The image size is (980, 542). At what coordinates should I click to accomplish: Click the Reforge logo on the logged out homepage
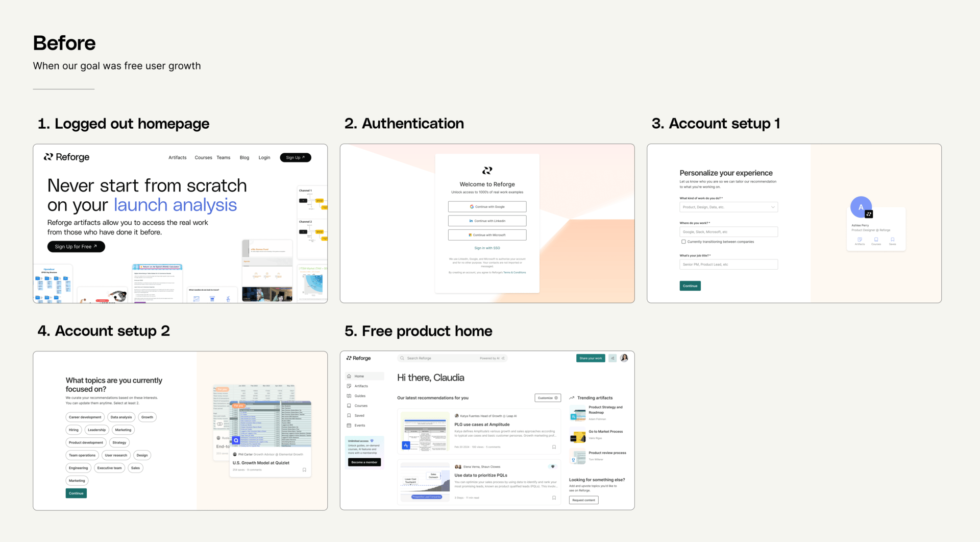(x=66, y=157)
